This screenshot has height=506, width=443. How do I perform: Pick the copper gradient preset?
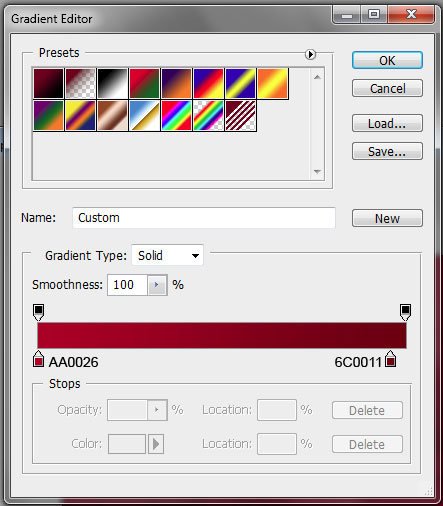(x=112, y=115)
